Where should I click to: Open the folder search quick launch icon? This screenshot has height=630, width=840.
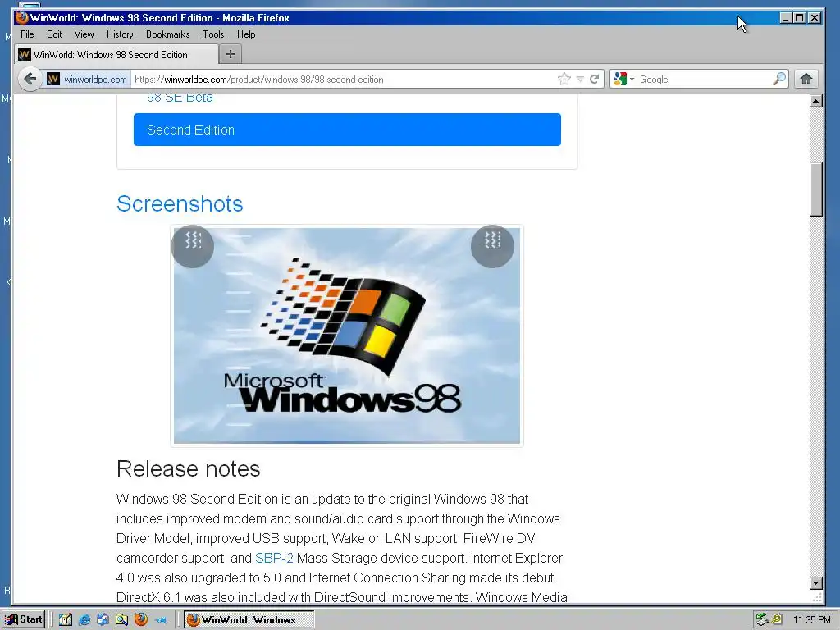tap(121, 620)
